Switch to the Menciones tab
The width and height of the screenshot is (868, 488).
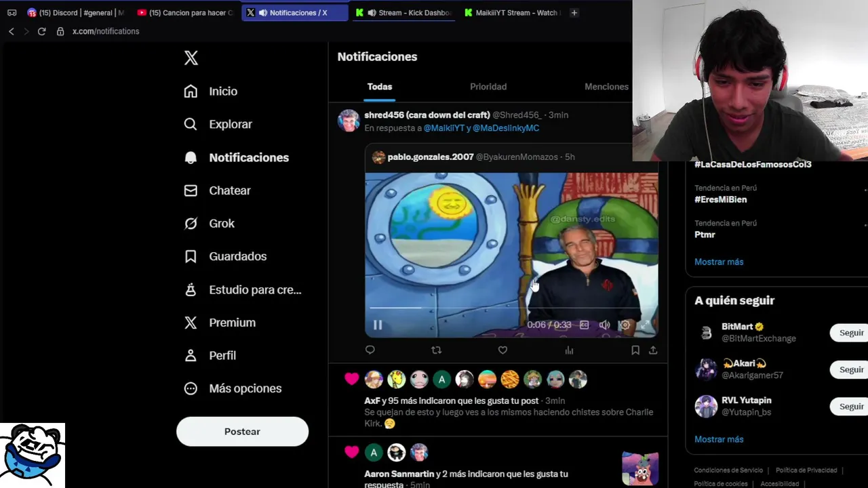point(606,87)
